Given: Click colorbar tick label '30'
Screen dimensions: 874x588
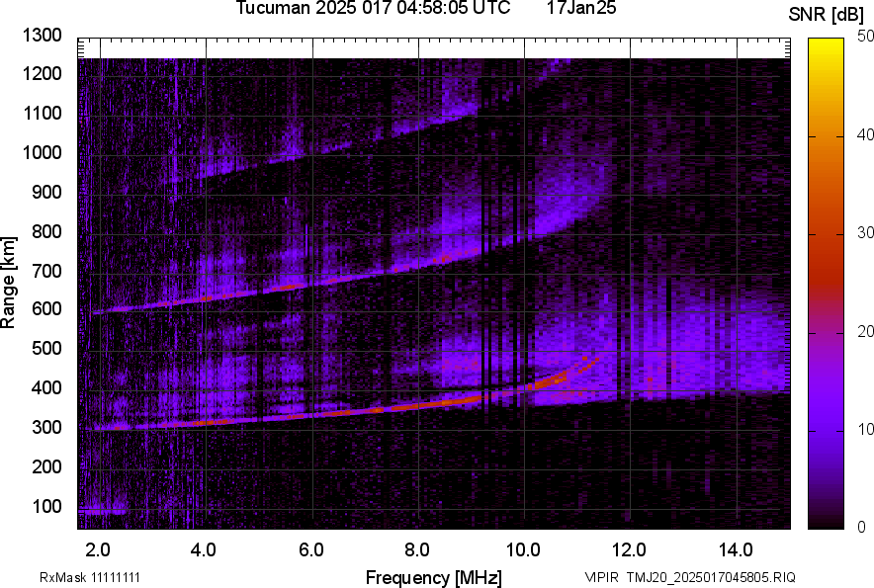Looking at the screenshot, I should [866, 233].
